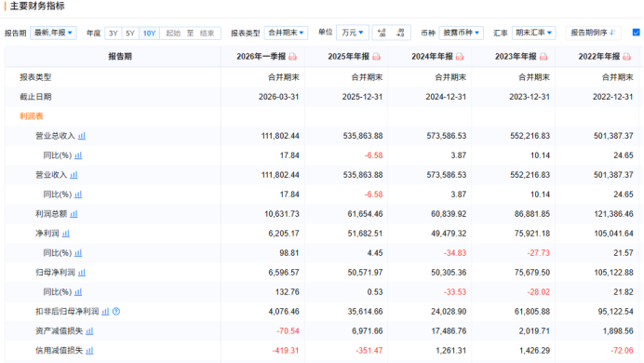Open 报告期 dropdown showing 最新,年报
Screen dimensions: 644x363
click(x=53, y=33)
